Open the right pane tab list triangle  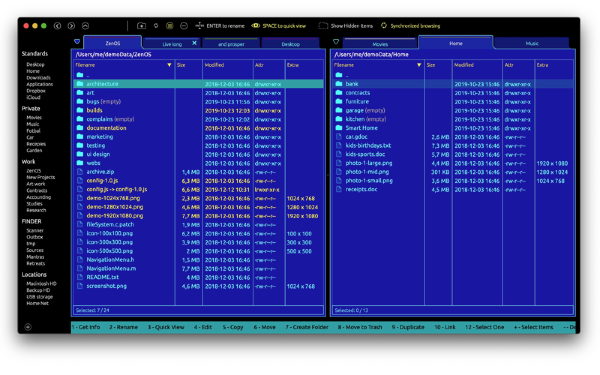click(x=336, y=41)
